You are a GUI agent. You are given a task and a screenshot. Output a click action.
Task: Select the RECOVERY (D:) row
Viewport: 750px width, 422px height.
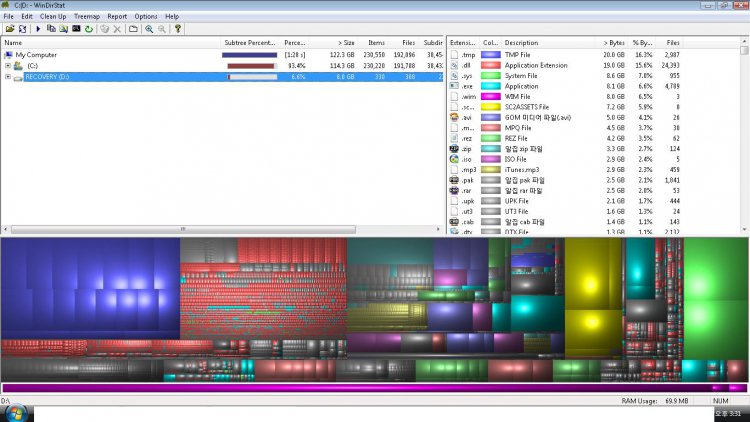[223, 77]
